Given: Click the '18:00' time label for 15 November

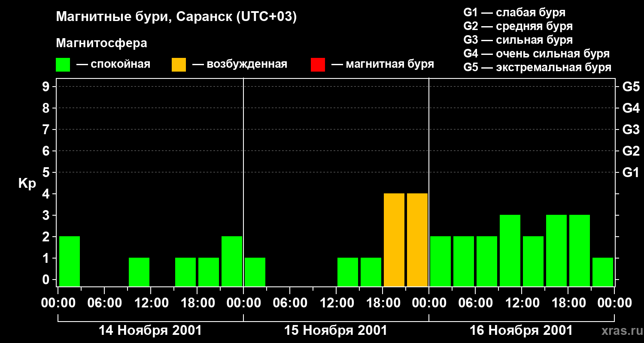Looking at the screenshot, I should point(383,303).
